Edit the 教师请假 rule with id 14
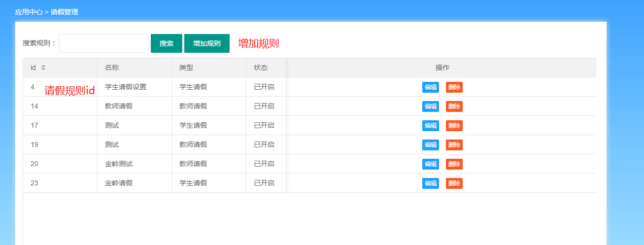The image size is (644, 245). pyautogui.click(x=431, y=106)
